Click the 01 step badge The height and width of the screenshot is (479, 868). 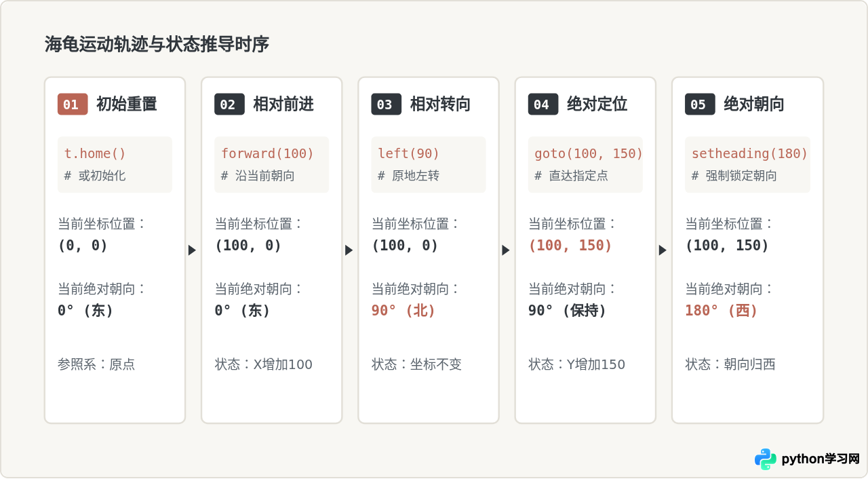[x=73, y=104]
